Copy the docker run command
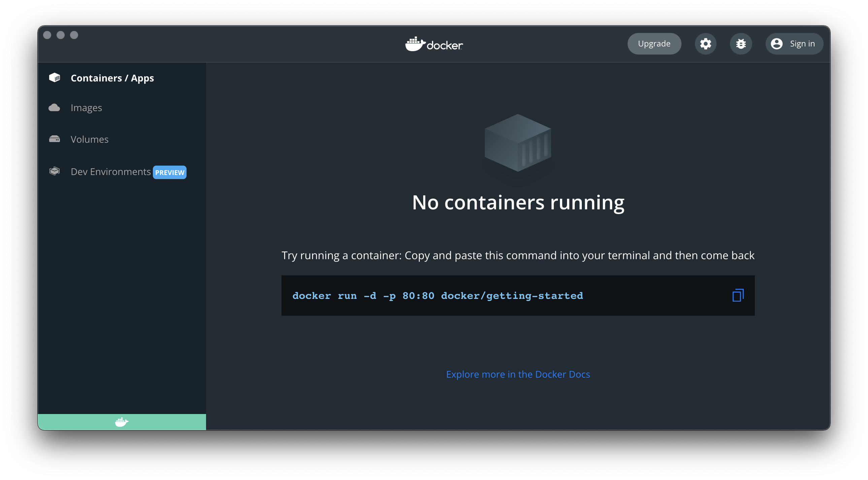 [738, 296]
